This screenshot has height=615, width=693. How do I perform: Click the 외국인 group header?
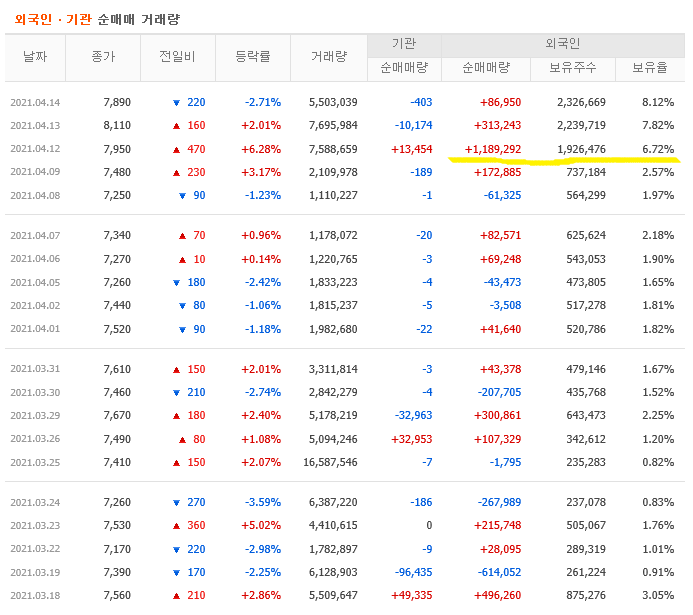coord(562,44)
